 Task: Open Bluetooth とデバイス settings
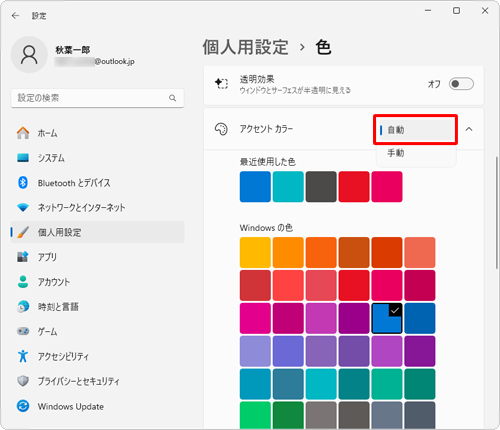97,183
